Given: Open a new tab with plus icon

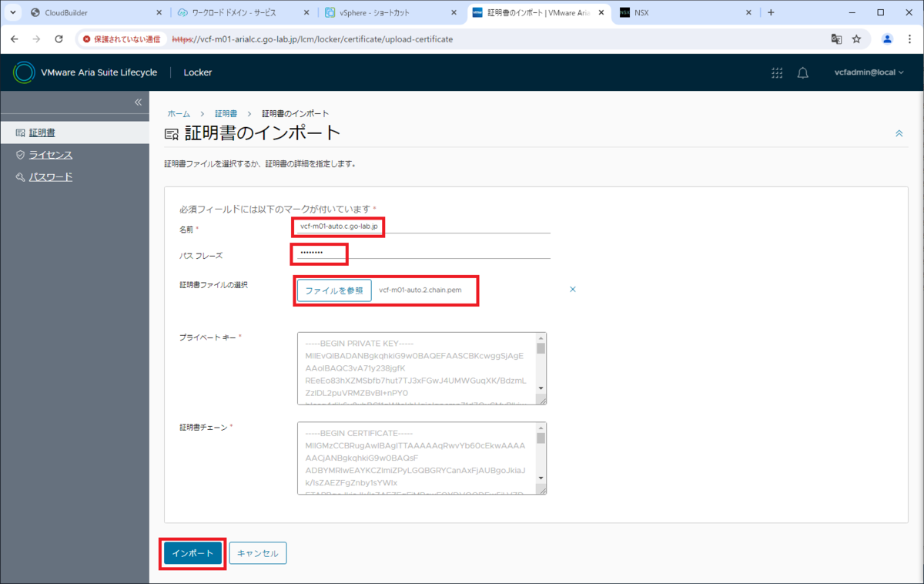Looking at the screenshot, I should [771, 12].
